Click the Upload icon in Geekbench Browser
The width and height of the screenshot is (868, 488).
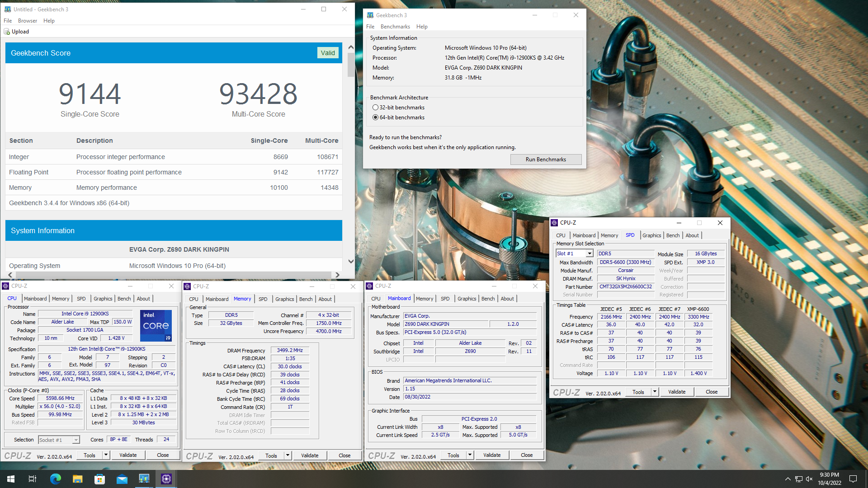pos(7,32)
